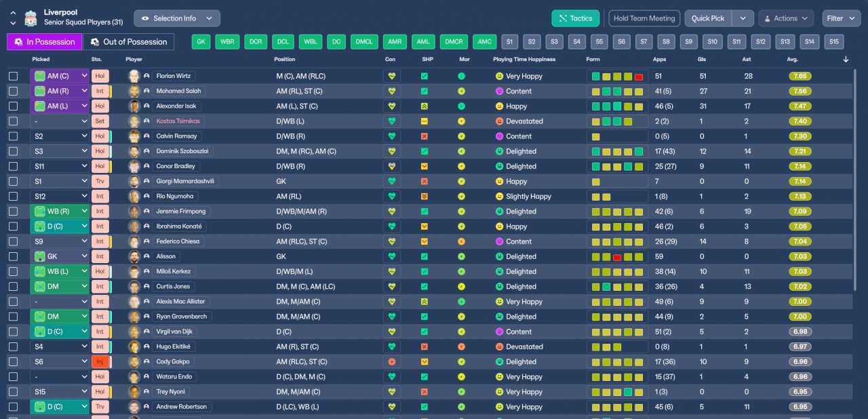Open Kostas Tsimikas's player profile
Image resolution: width=868 pixels, height=419 pixels.
pyautogui.click(x=179, y=121)
